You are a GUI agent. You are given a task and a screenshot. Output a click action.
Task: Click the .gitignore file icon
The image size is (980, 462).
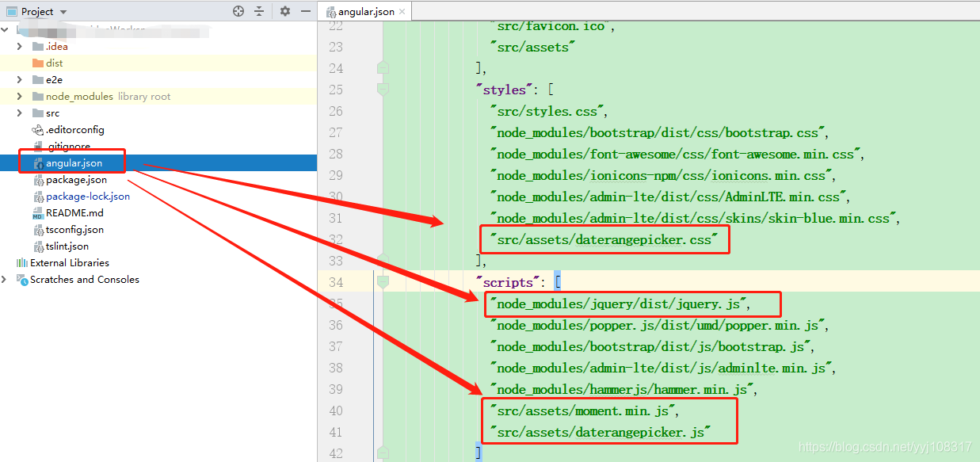[x=37, y=147]
